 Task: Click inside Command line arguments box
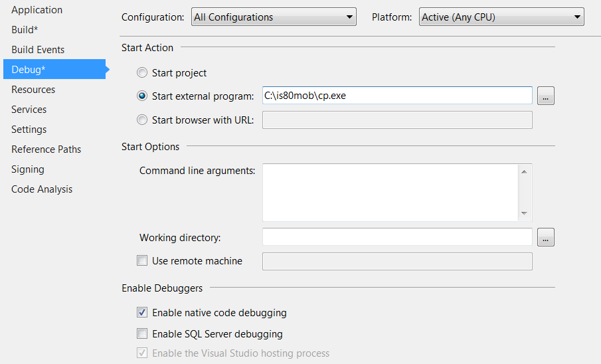390,193
